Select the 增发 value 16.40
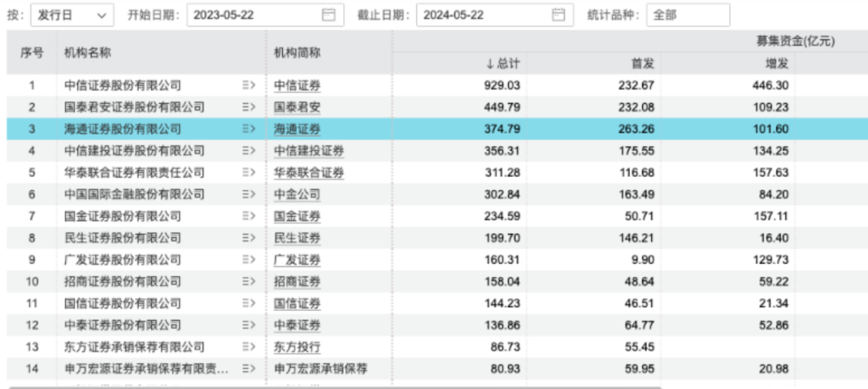The image size is (868, 389). pyautogui.click(x=776, y=239)
